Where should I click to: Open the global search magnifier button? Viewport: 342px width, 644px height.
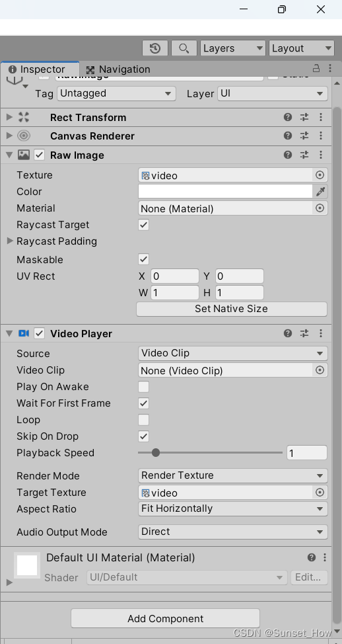click(x=184, y=48)
